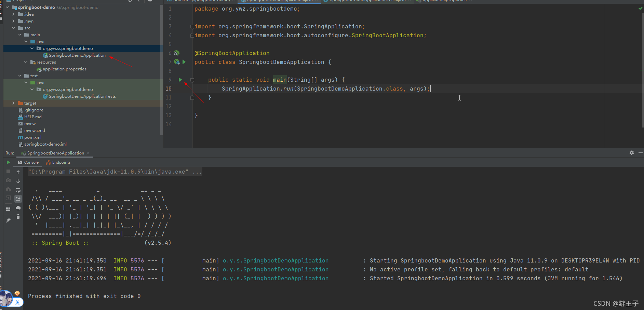Image resolution: width=644 pixels, height=310 pixels.
Task: Collapse the test folder
Action: click(19, 76)
